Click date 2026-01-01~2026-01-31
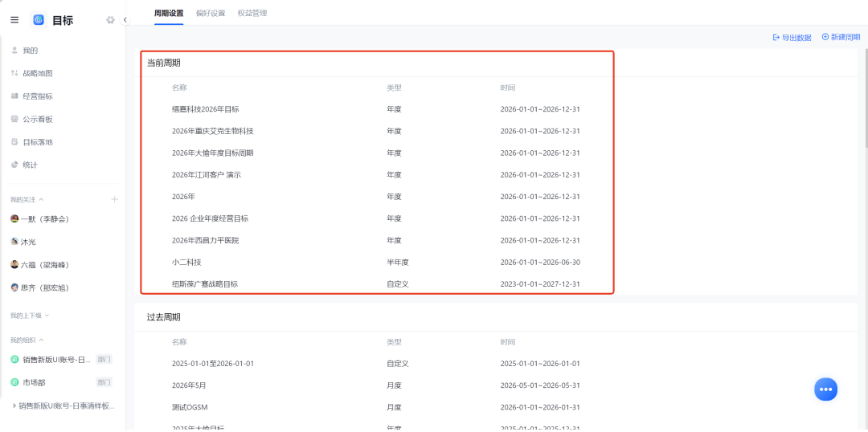 tap(540, 407)
